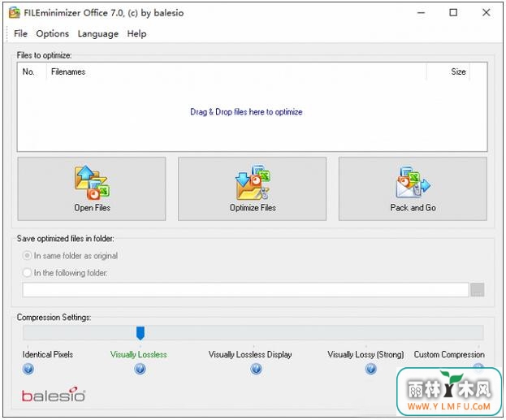Image resolution: width=506 pixels, height=420 pixels.
Task: Click the browse folder button
Action: 478,289
